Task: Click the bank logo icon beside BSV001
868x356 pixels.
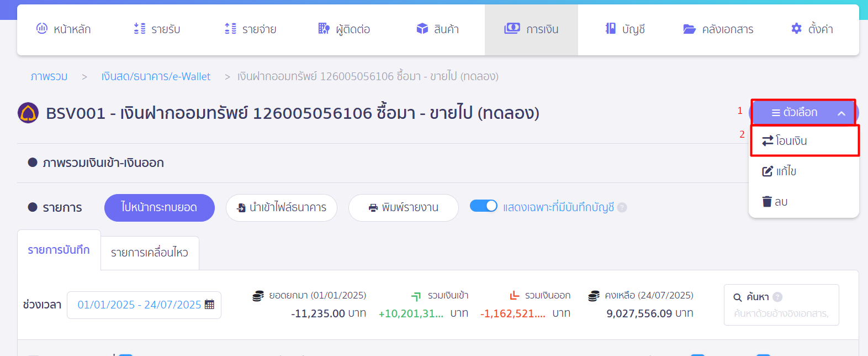Action: click(x=28, y=113)
